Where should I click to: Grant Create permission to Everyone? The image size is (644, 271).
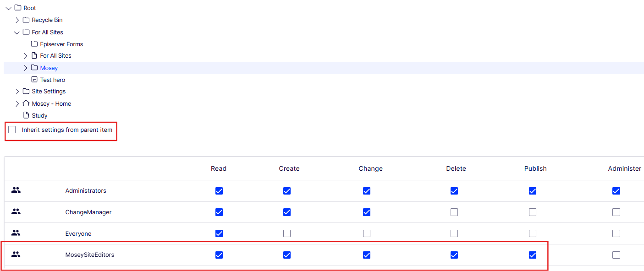[x=286, y=233]
